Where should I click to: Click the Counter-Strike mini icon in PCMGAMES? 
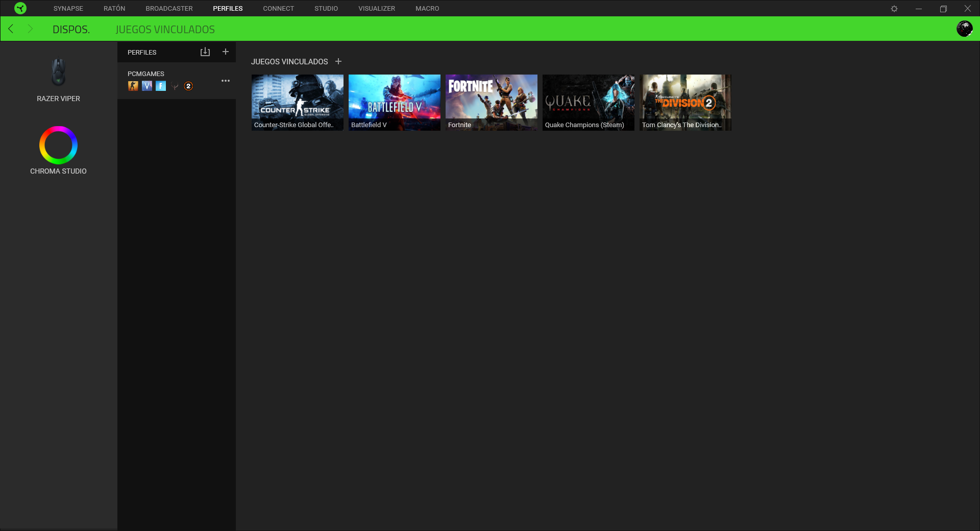point(133,86)
